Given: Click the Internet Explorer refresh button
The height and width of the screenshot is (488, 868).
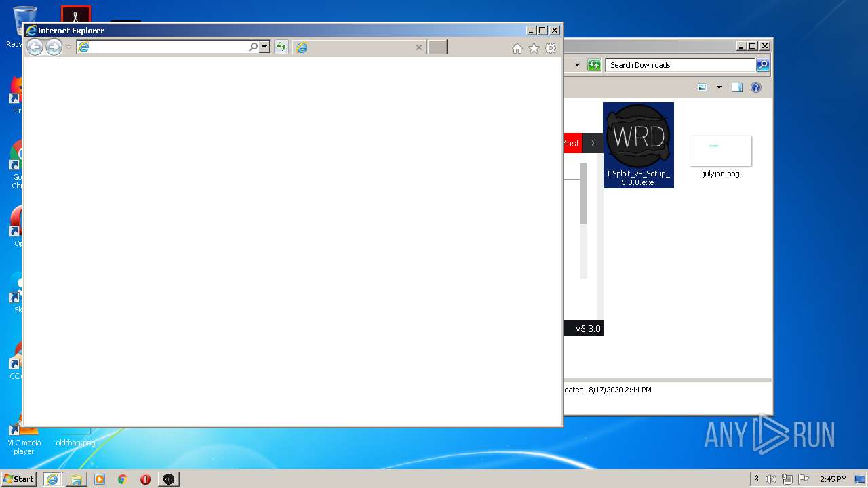Looking at the screenshot, I should coord(281,47).
